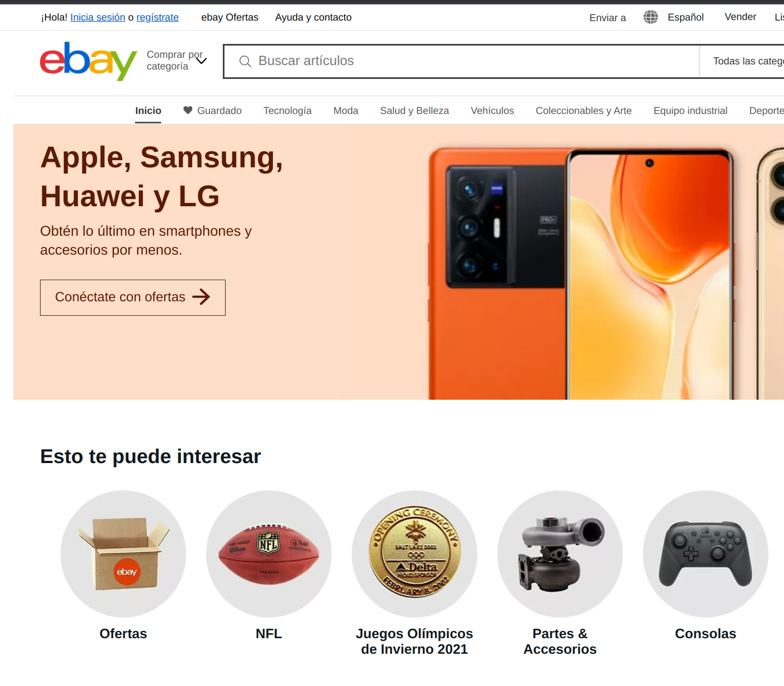
Task: Open the Ofertas box circle image
Action: point(123,554)
